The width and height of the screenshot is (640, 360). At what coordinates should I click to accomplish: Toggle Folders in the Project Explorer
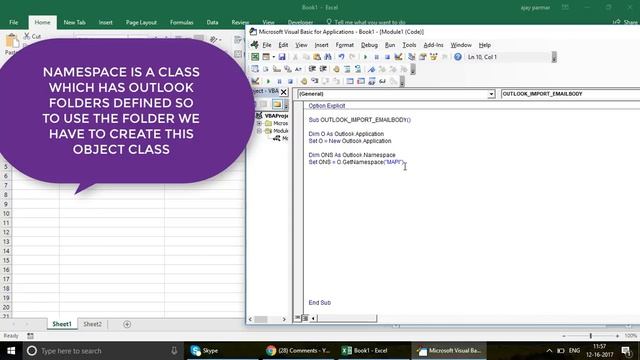point(277,104)
